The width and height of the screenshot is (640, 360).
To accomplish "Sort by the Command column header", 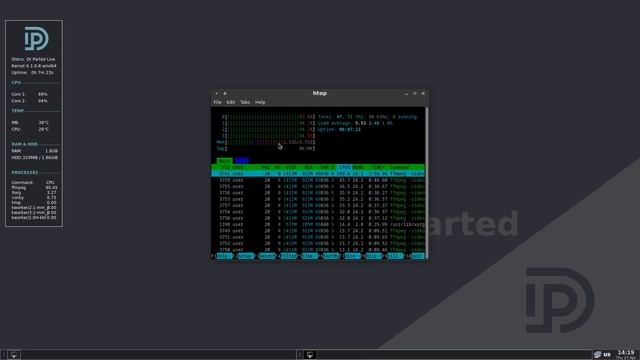I will [x=399, y=167].
